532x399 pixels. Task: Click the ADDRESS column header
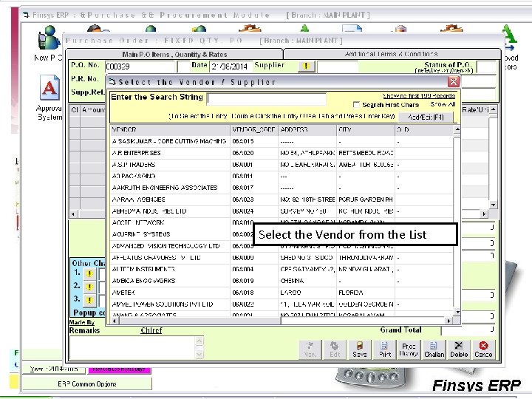[307, 129]
